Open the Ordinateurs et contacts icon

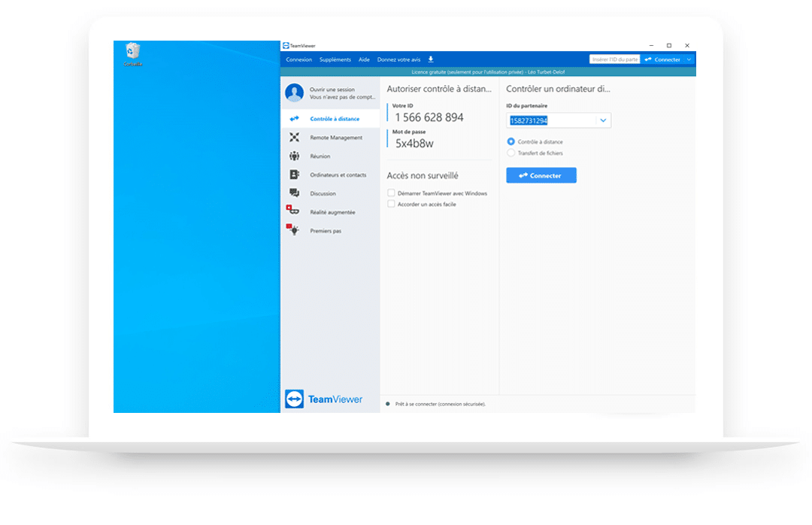pyautogui.click(x=294, y=174)
